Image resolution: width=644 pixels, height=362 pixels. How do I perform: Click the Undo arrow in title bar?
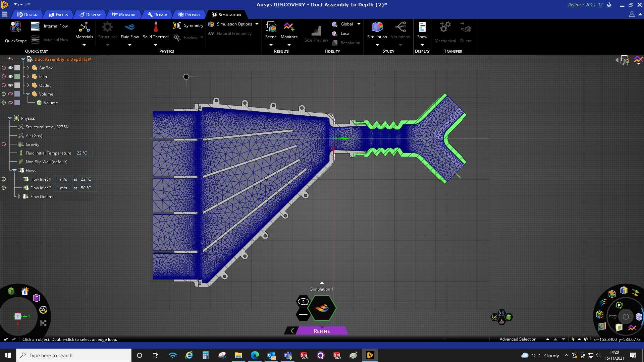(x=16, y=4)
